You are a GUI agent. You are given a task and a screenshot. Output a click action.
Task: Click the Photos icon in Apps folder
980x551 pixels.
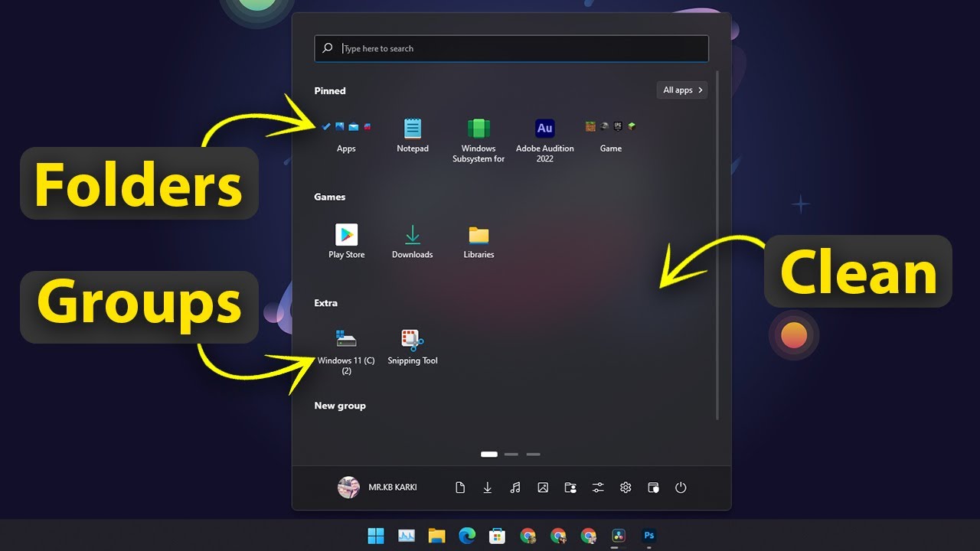click(x=340, y=126)
